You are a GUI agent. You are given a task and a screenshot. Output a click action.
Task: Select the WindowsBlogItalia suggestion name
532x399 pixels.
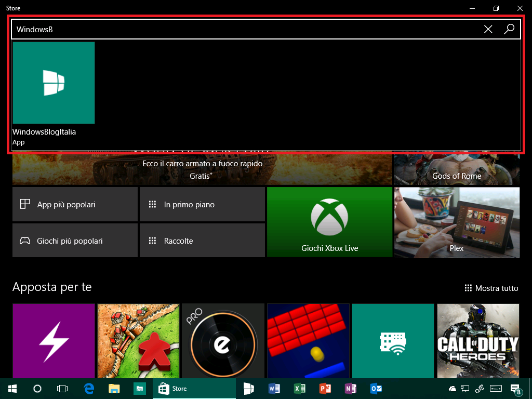click(44, 131)
